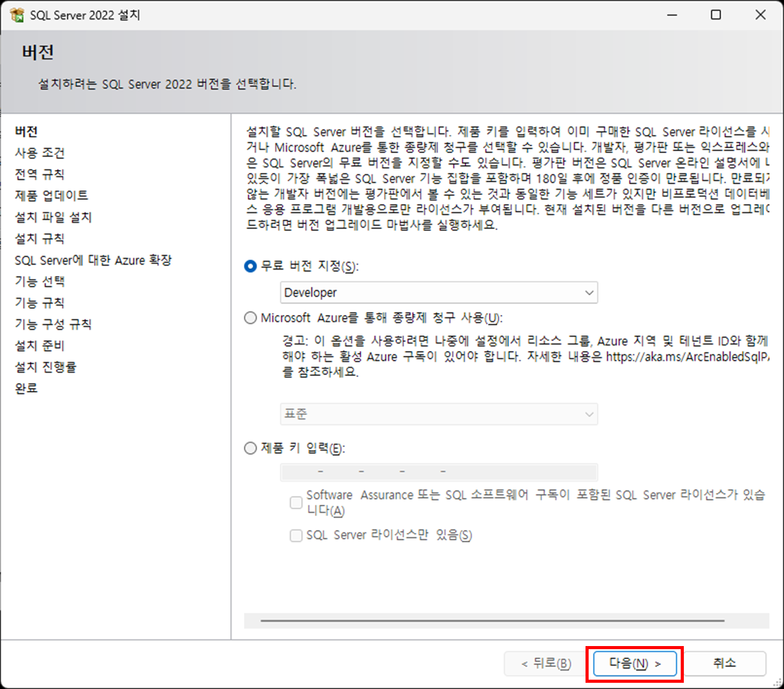Select 버전 step in left sidebar
Screen dimensions: 784x689
(26, 132)
